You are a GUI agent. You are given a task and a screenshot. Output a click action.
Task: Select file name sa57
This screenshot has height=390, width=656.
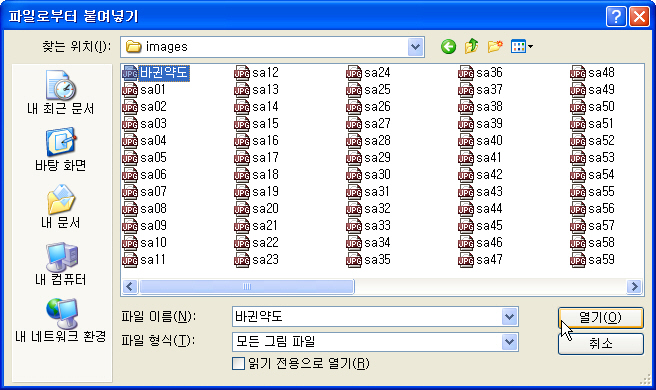tap(601, 226)
